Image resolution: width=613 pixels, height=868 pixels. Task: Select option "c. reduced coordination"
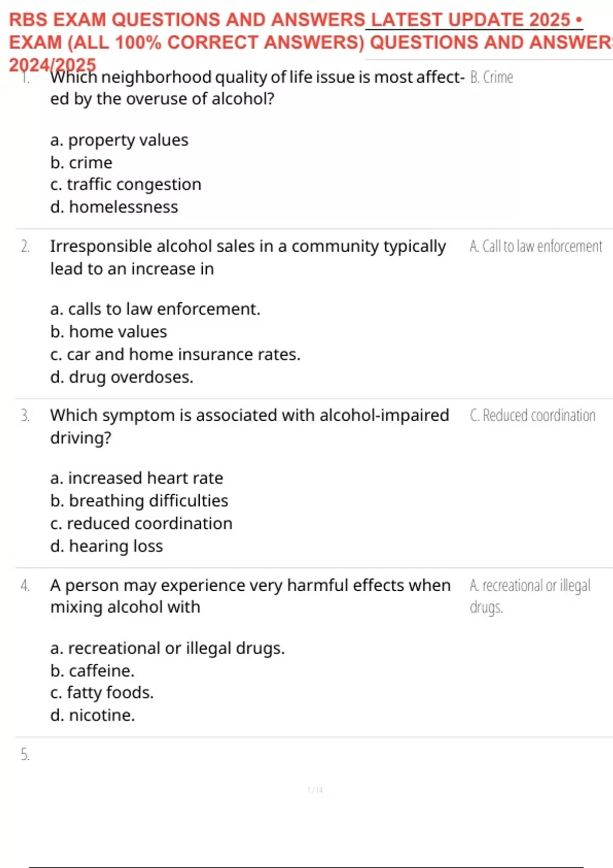[141, 523]
